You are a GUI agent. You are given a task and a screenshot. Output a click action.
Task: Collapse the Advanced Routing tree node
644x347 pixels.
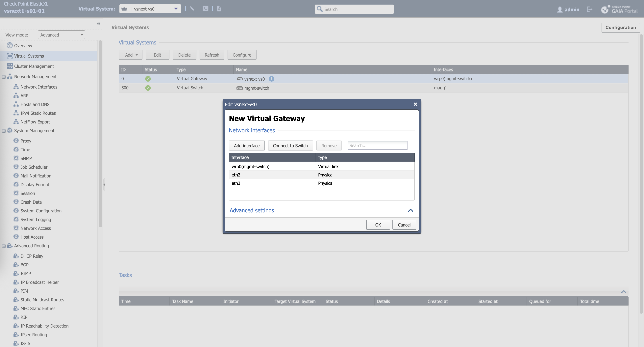4,246
